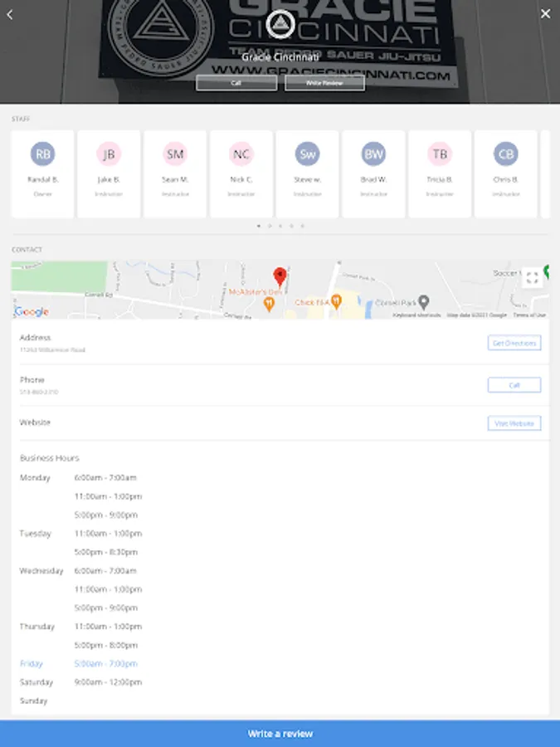Select the phone number text

click(39, 392)
